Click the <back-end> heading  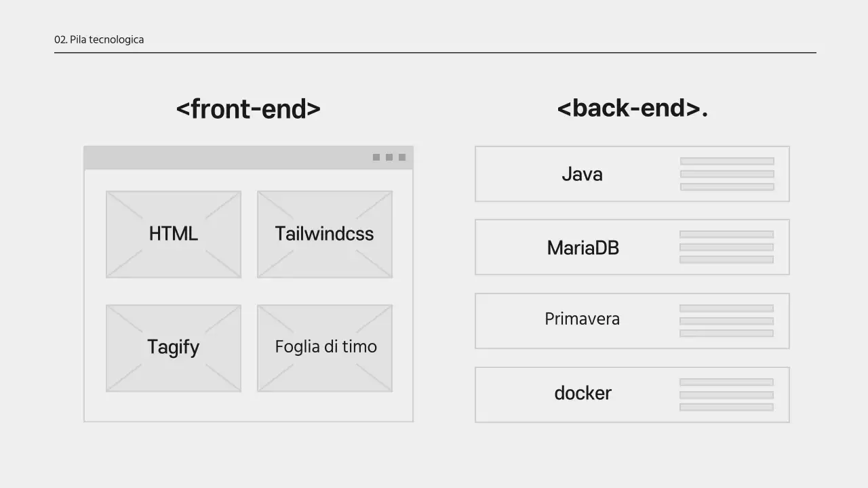tap(632, 108)
